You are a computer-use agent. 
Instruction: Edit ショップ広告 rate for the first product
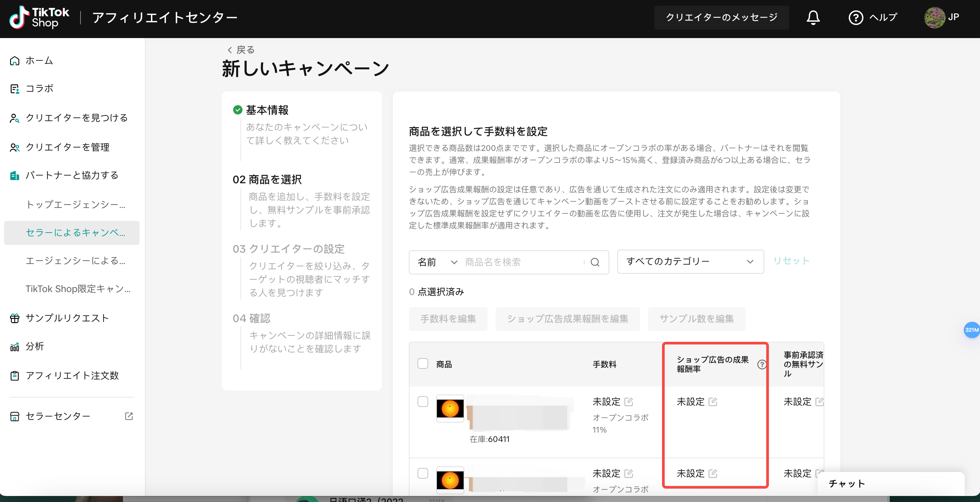[712, 402]
